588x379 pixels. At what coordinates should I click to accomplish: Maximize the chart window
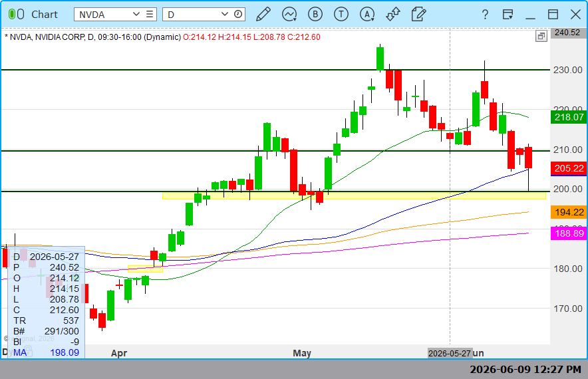pos(553,14)
